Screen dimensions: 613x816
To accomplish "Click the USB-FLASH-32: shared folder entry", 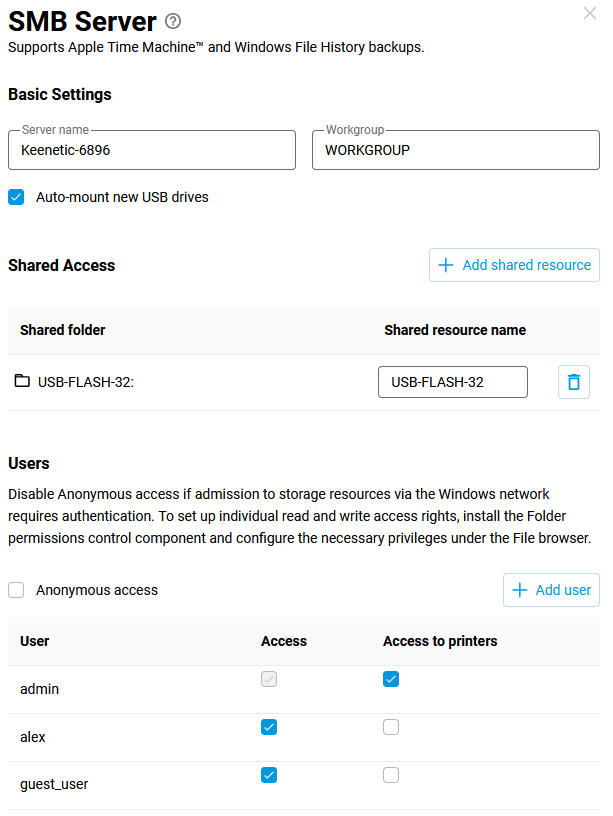I will pos(86,382).
